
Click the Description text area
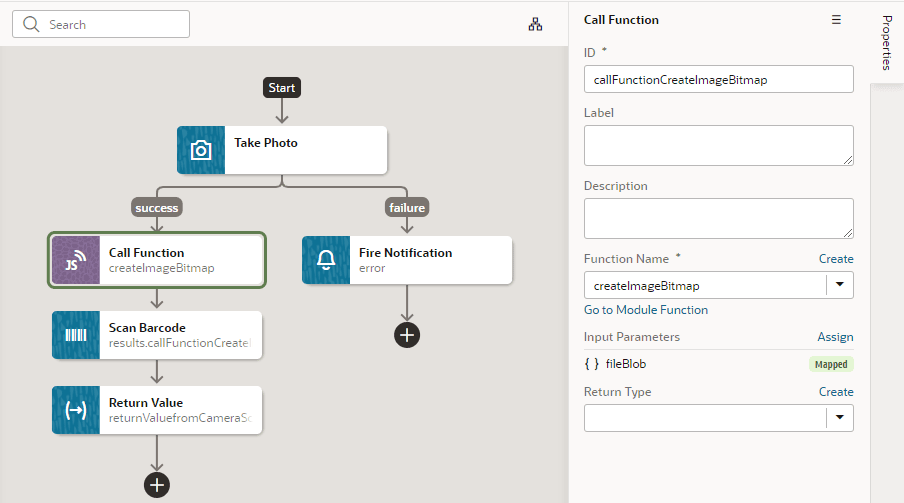[718, 219]
